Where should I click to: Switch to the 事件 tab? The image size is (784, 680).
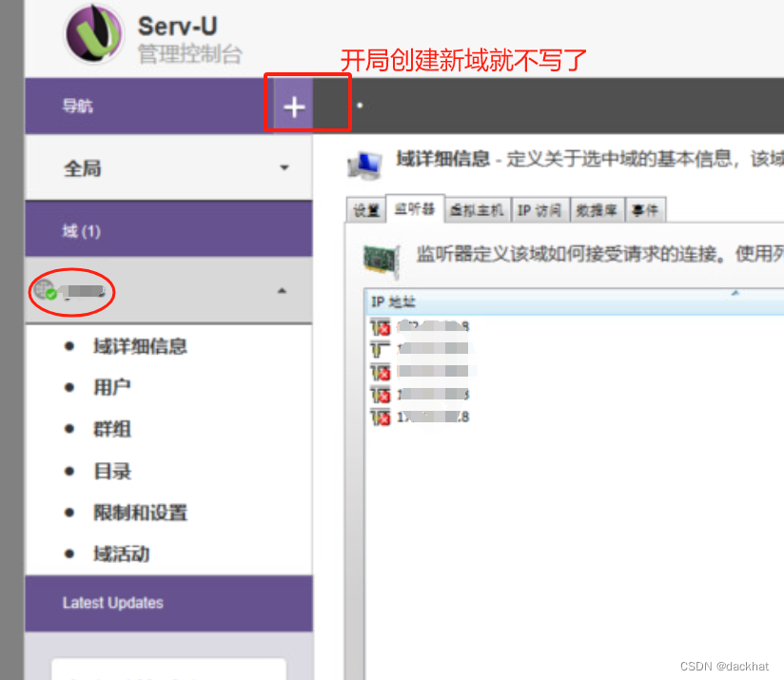[x=646, y=209]
